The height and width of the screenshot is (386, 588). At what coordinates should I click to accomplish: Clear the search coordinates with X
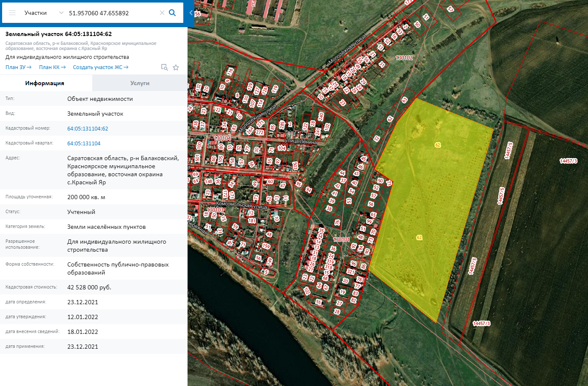(162, 13)
